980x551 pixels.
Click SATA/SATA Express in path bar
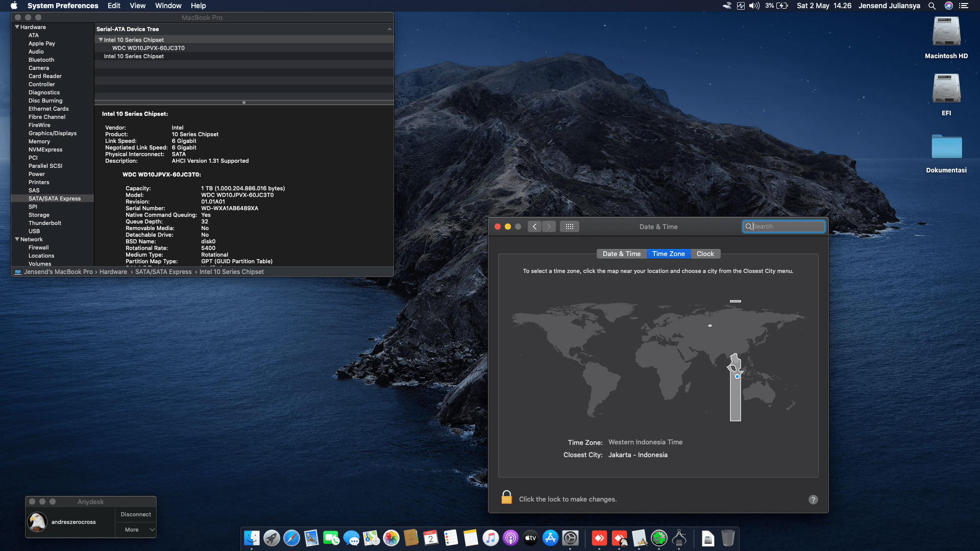click(163, 272)
